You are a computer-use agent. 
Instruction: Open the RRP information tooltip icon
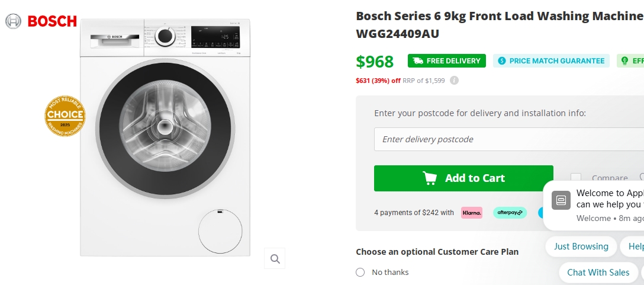point(454,81)
